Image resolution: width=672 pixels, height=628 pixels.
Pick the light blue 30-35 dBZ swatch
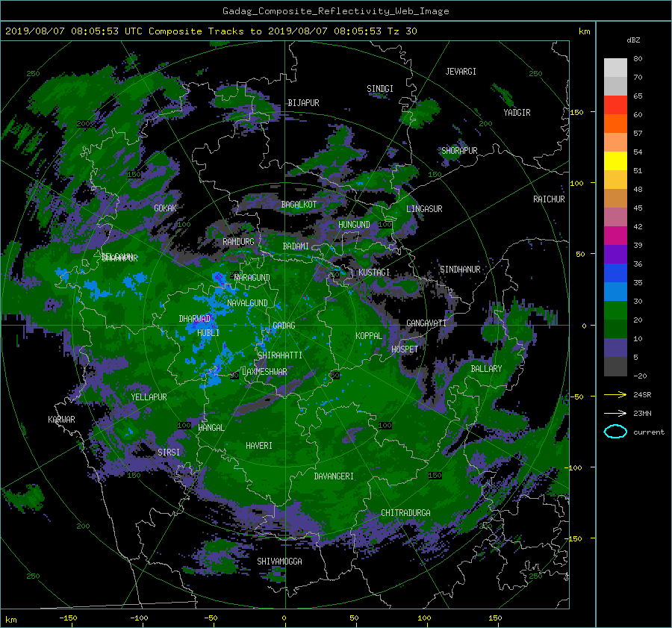(x=615, y=292)
